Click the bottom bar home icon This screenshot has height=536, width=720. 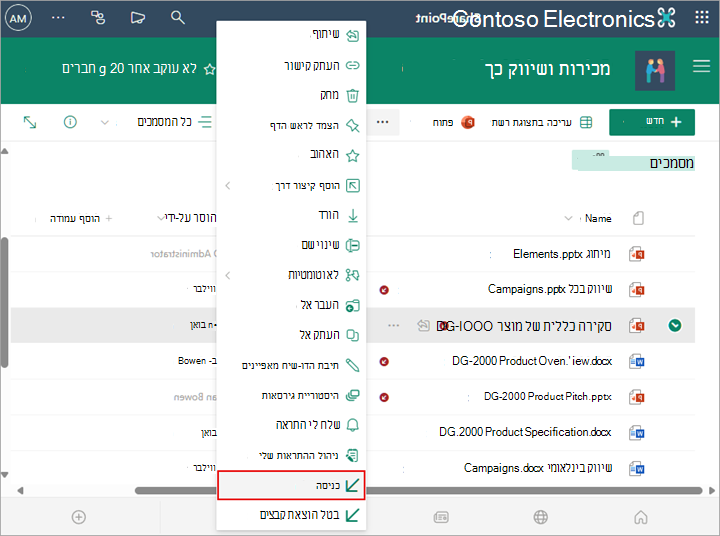[x=641, y=517]
